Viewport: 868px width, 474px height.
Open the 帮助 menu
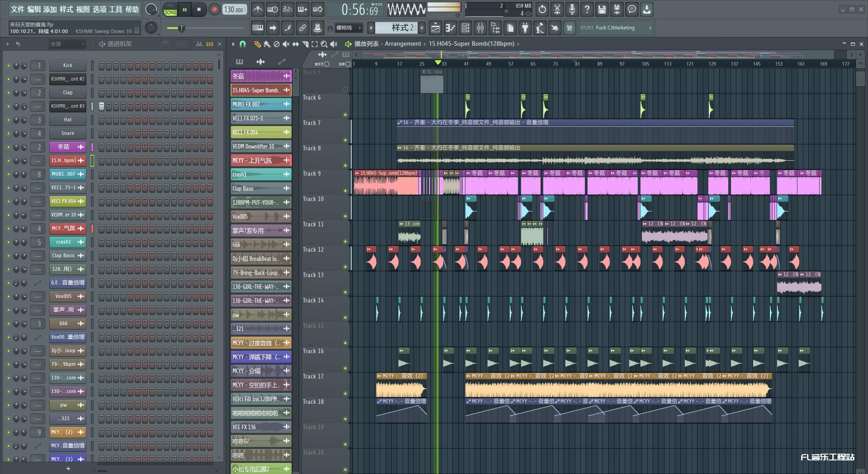[x=132, y=9]
